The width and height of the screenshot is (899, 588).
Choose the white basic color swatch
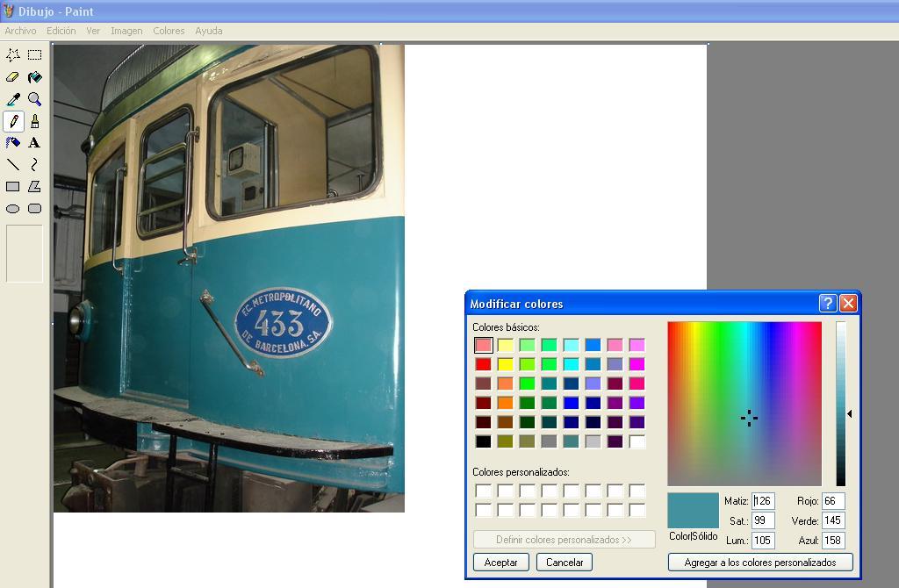tap(637, 441)
